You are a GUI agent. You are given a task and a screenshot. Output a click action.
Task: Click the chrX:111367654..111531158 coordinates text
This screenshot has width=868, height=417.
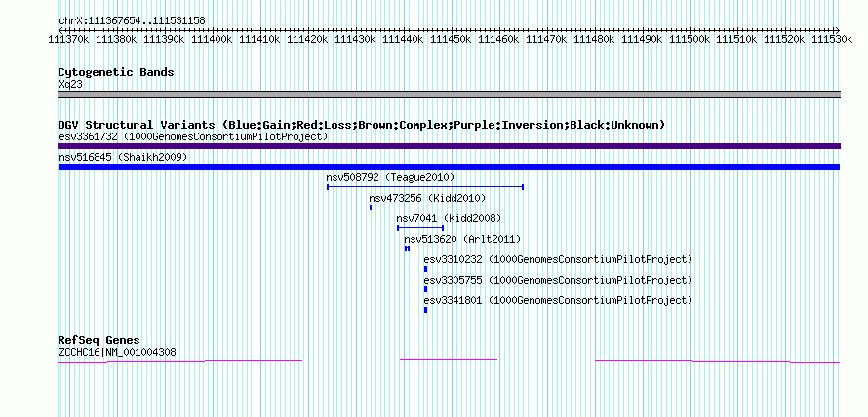click(132, 21)
